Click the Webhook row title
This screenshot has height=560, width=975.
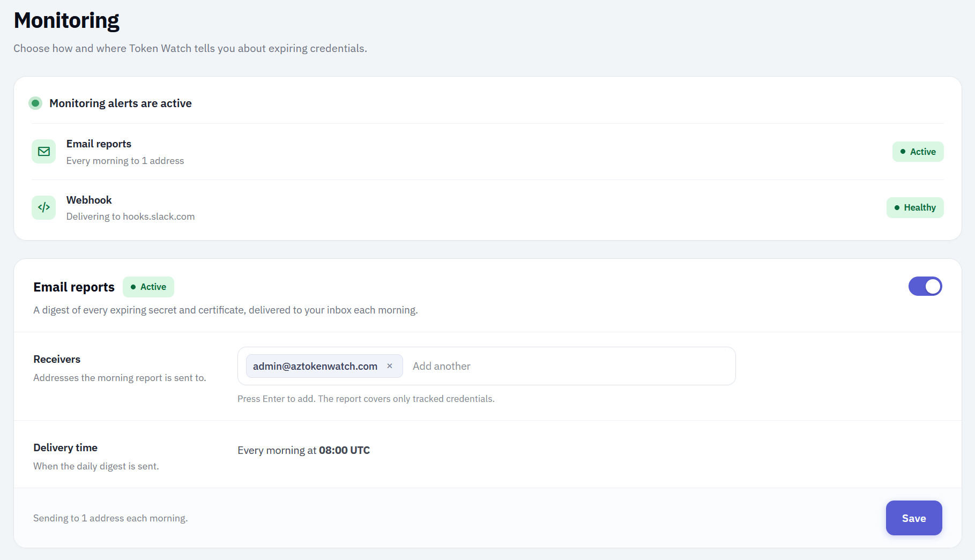pyautogui.click(x=89, y=200)
